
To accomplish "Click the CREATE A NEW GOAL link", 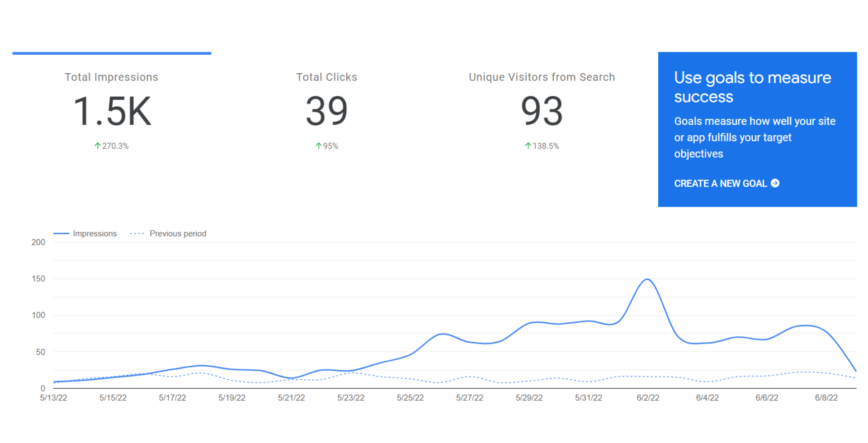I will point(726,184).
